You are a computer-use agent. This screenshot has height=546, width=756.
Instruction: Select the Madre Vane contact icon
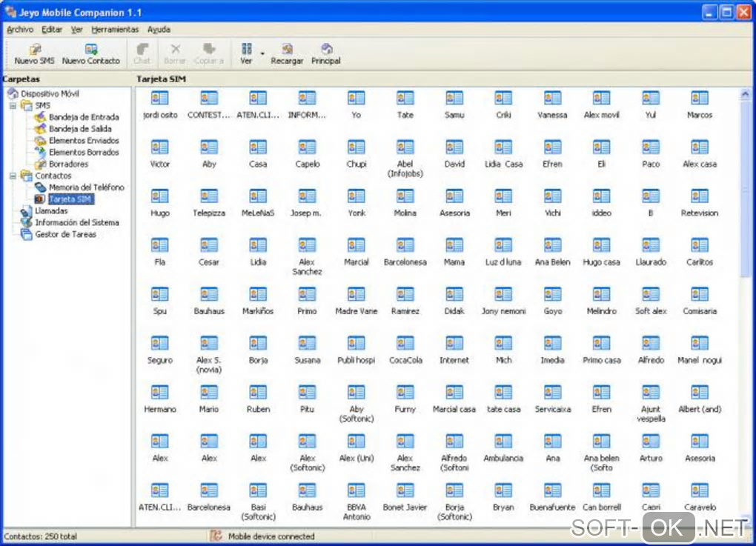(356, 294)
